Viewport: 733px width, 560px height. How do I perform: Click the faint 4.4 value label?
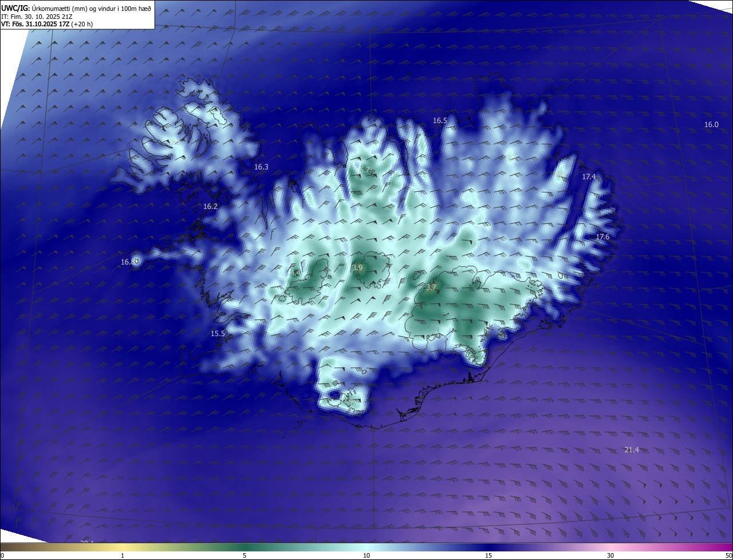[x=295, y=273]
